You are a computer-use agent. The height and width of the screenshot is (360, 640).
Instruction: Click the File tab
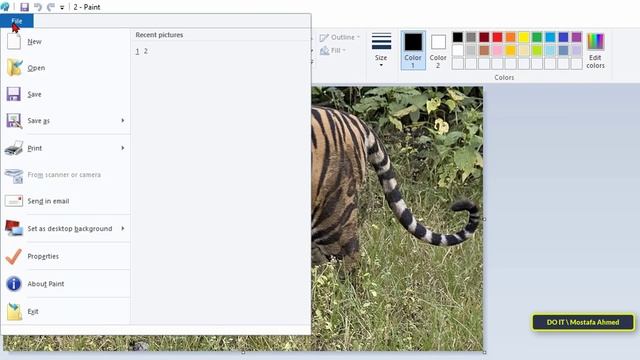coord(17,21)
